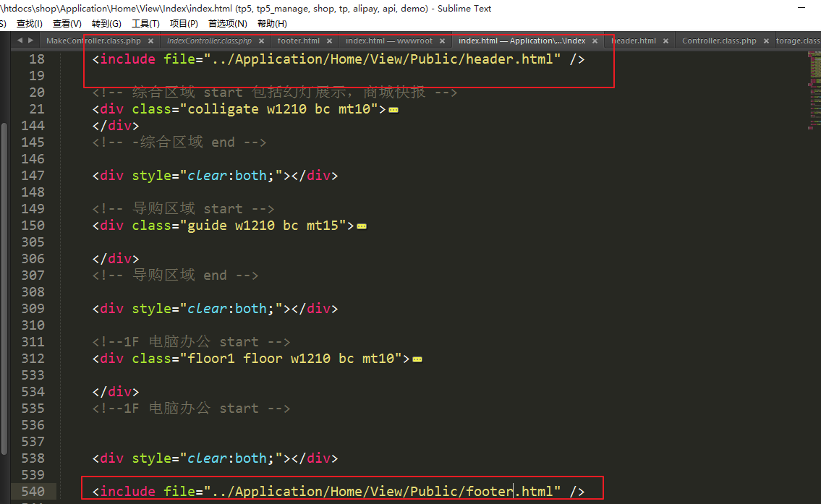Expand the folded colligate div block
The height and width of the screenshot is (504, 821).
(x=394, y=110)
